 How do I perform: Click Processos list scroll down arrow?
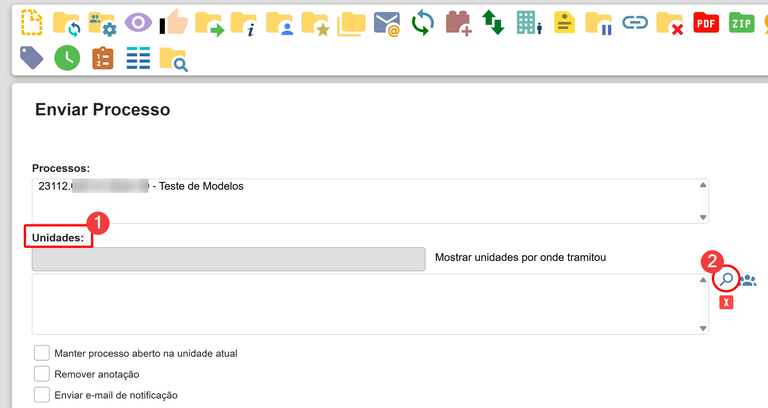tap(703, 217)
